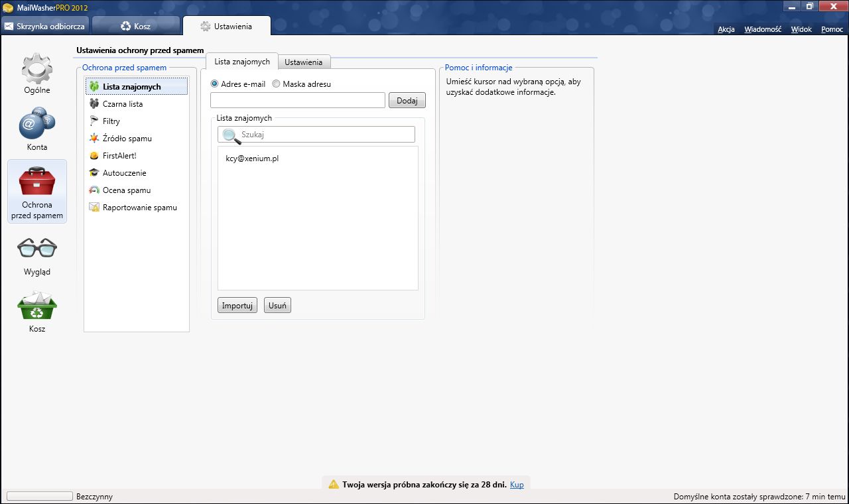Select Raportowanie spamu tree item text

tap(140, 208)
